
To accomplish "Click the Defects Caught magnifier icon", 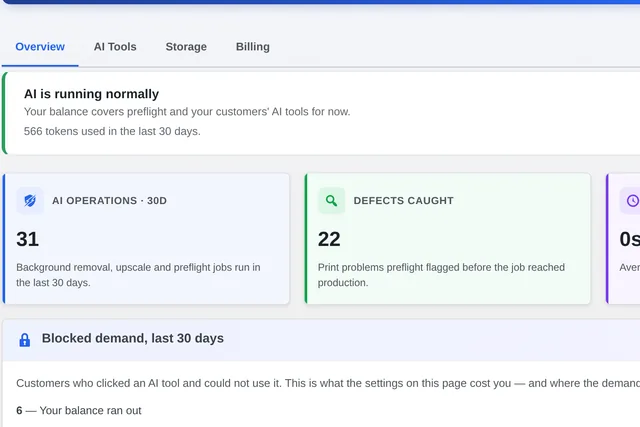I will coord(331,200).
